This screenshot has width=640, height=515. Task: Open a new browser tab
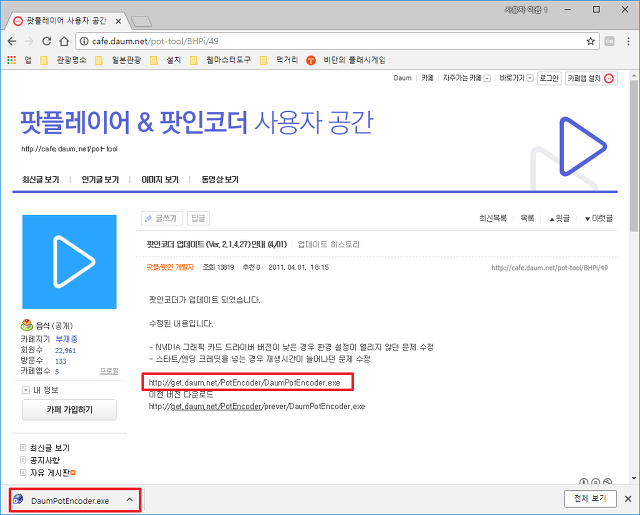pos(141,21)
